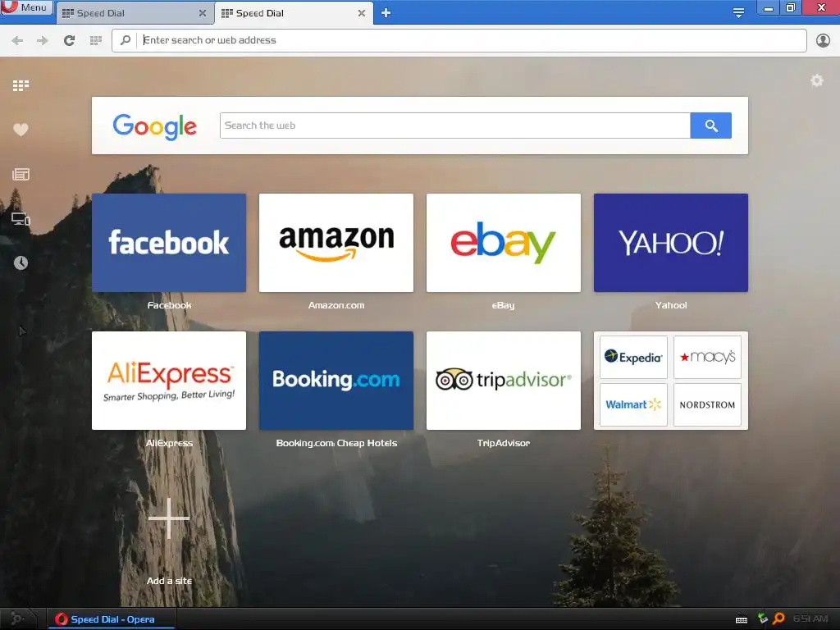Click the Add a site plus tile
840x630 pixels.
(x=169, y=518)
